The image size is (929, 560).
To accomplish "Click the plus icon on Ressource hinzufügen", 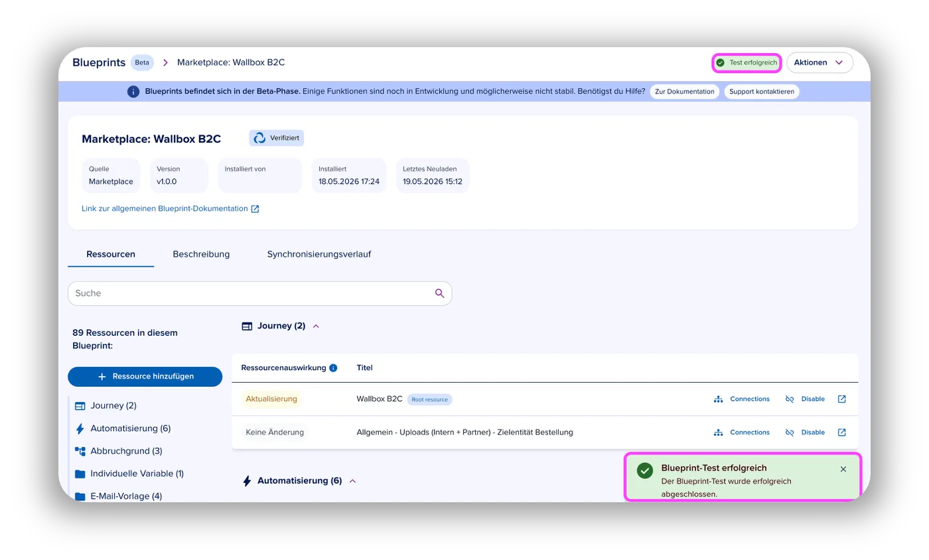I will coord(102,376).
